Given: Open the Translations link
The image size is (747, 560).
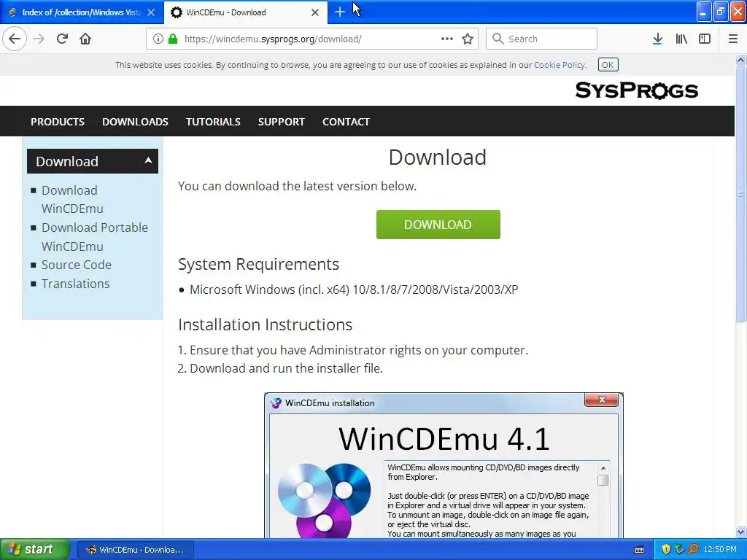Looking at the screenshot, I should click(75, 284).
